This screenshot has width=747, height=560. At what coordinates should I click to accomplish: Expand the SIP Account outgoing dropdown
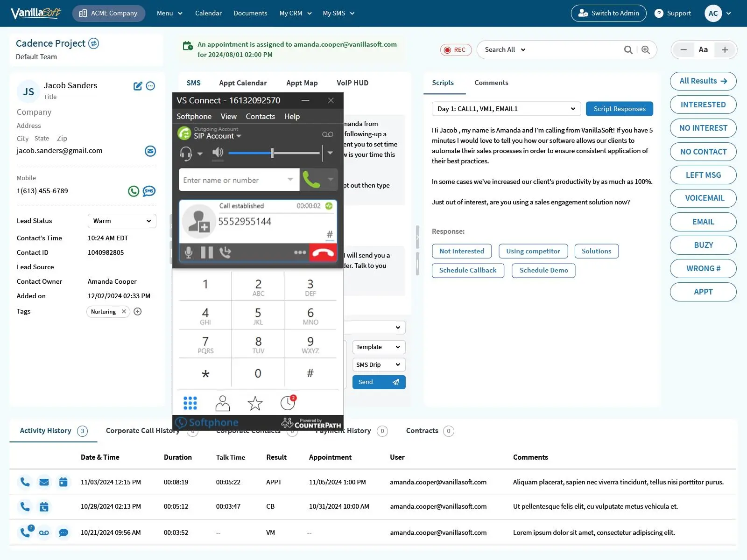coord(218,136)
